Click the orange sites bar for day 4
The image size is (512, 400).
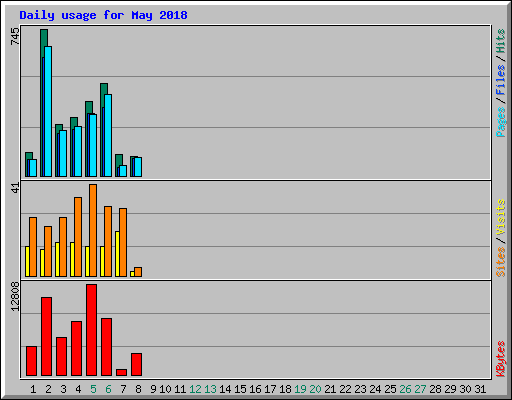tap(78, 237)
